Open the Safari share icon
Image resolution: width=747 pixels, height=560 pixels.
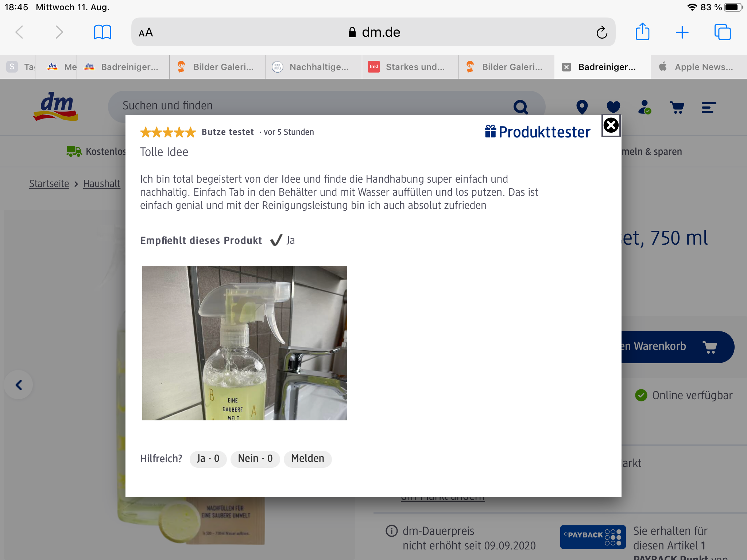click(642, 32)
